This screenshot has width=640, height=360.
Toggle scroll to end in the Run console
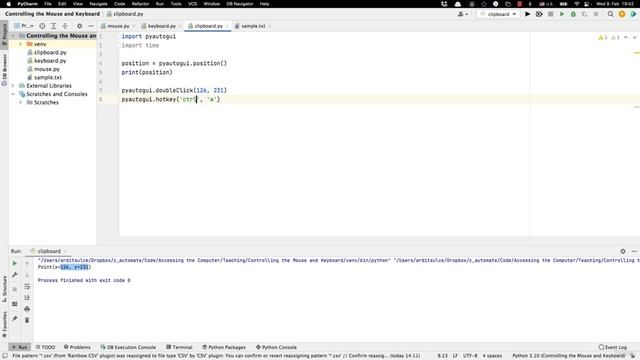27,298
